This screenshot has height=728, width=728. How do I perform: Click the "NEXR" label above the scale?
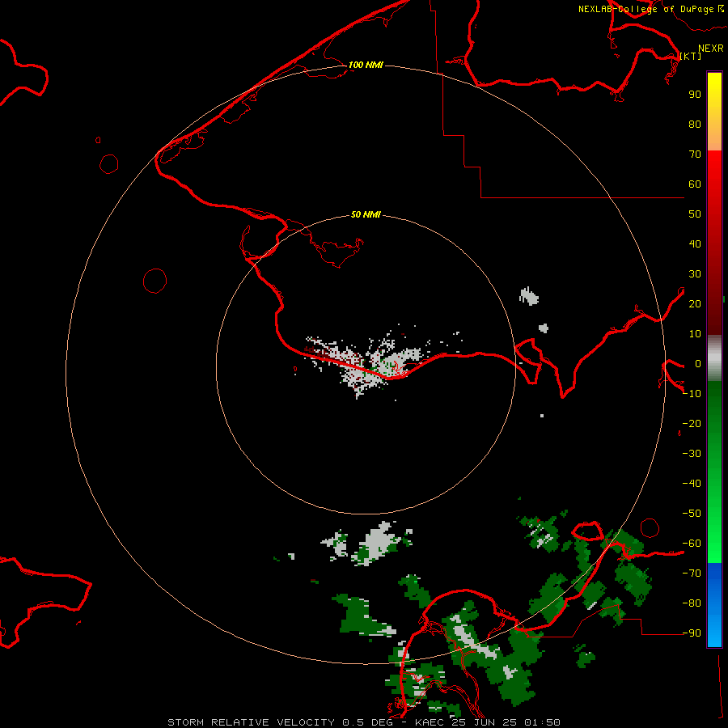711,49
